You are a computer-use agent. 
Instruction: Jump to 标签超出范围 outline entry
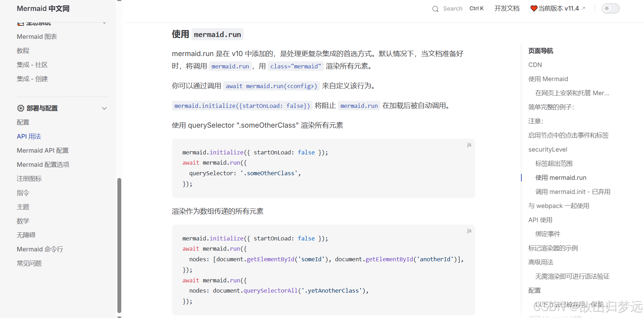click(x=554, y=164)
